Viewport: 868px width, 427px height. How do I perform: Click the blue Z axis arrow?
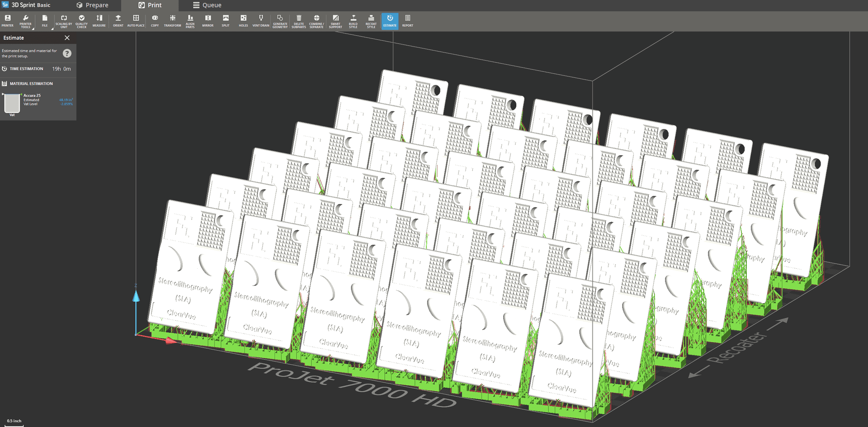pyautogui.click(x=136, y=296)
